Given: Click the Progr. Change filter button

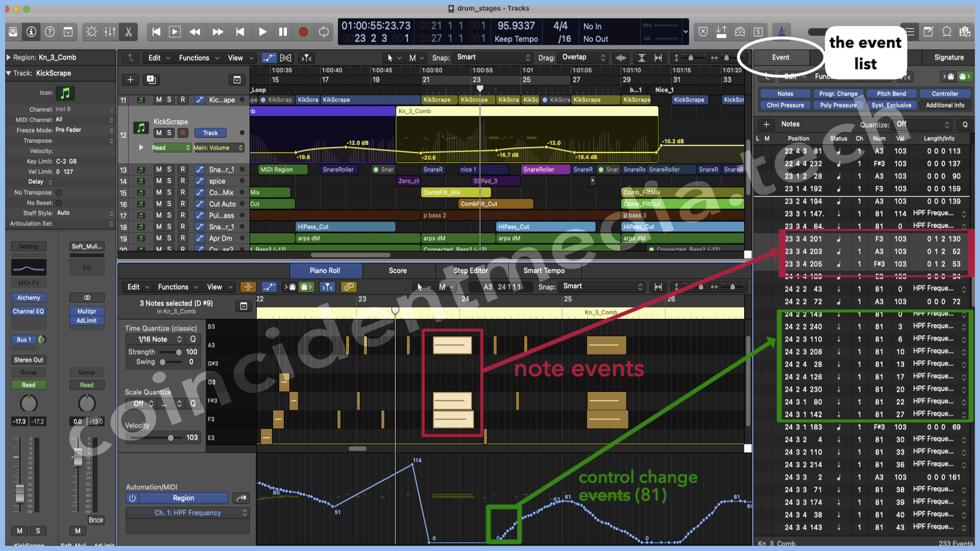Looking at the screenshot, I should [x=838, y=94].
